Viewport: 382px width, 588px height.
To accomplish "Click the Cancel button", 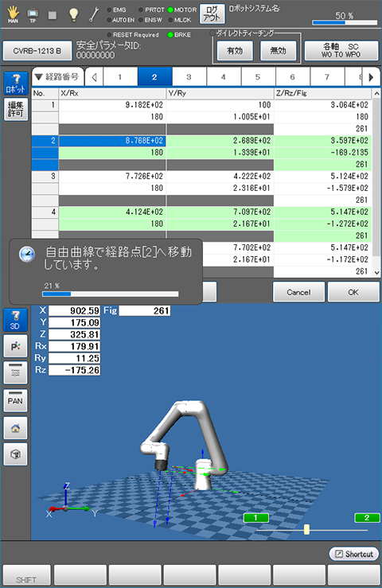I will click(x=298, y=292).
